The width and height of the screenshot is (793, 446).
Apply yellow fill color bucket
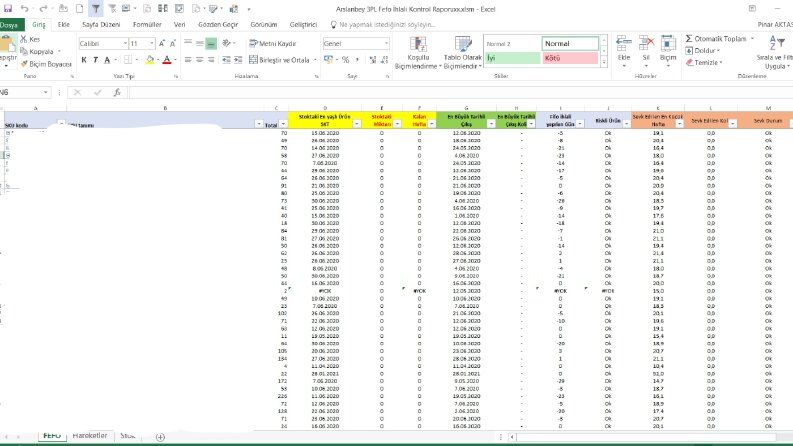(x=150, y=60)
